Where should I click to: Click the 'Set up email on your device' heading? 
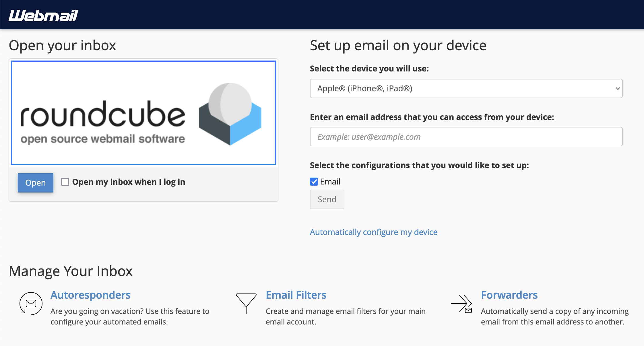[398, 45]
